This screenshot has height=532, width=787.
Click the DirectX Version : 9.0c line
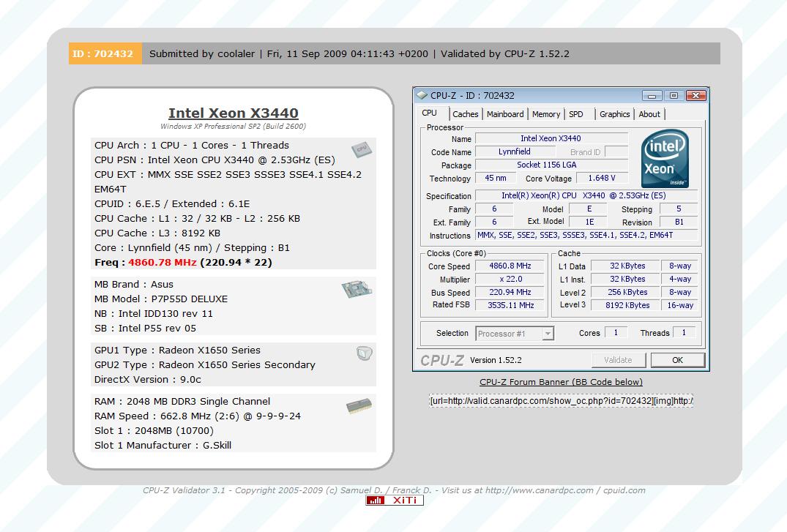148,380
